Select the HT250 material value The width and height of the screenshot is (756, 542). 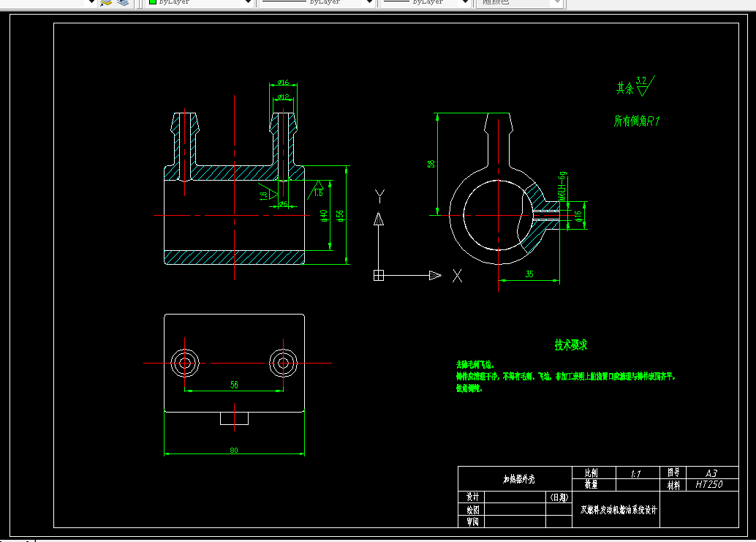(x=709, y=485)
